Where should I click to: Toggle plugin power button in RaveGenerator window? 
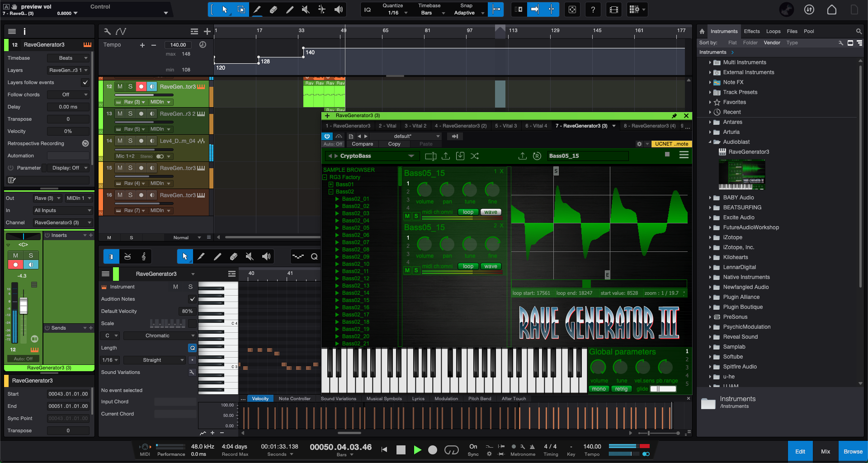(327, 136)
